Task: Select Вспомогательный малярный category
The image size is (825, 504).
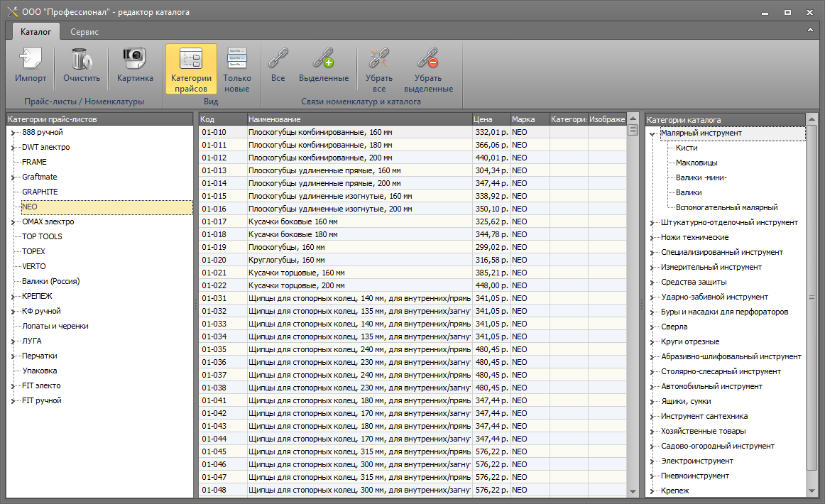Action: click(726, 208)
